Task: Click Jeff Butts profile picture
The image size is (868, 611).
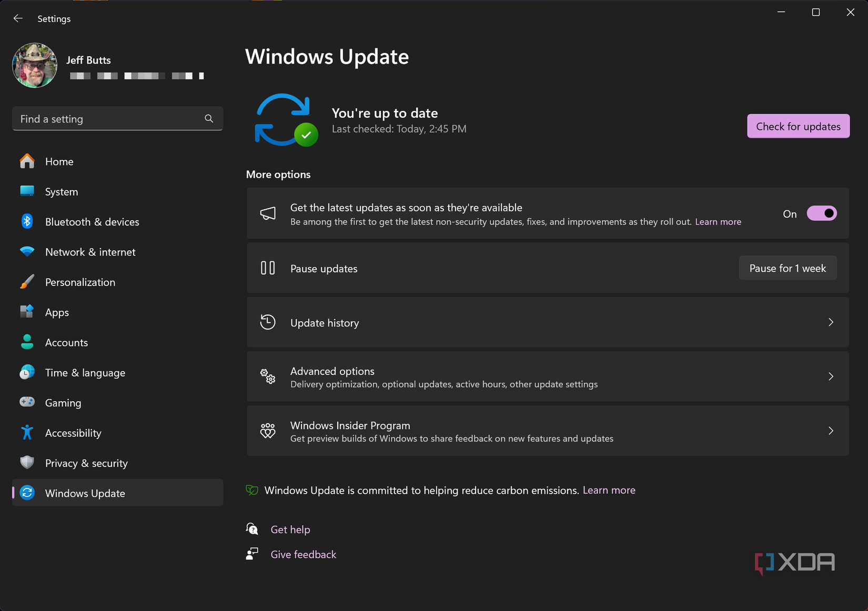Action: 34,65
